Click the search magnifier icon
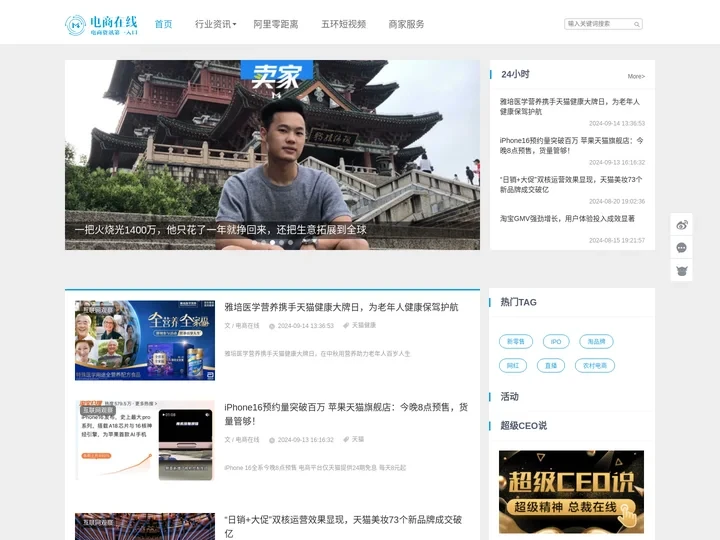The height and width of the screenshot is (540, 720). point(637,24)
